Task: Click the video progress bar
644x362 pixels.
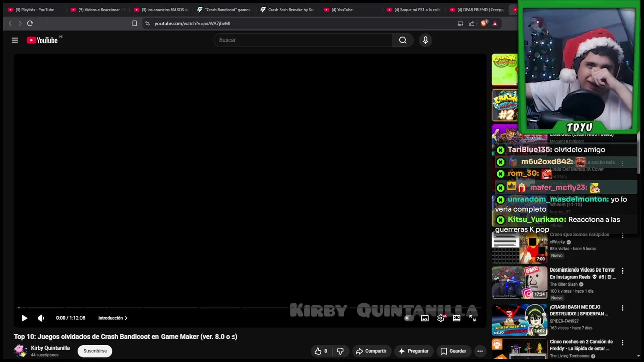Action: [x=250, y=307]
